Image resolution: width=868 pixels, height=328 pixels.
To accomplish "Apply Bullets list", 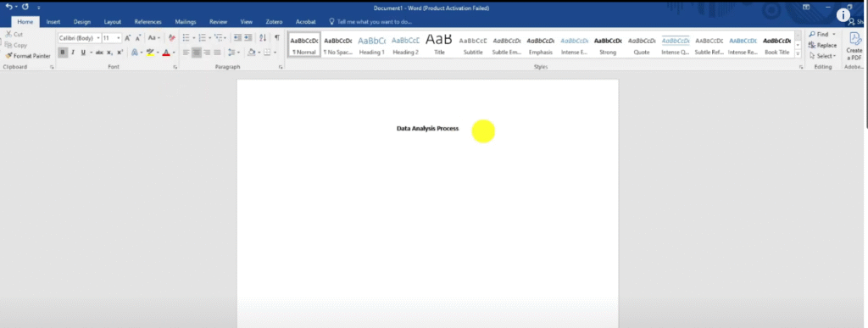I will 186,37.
